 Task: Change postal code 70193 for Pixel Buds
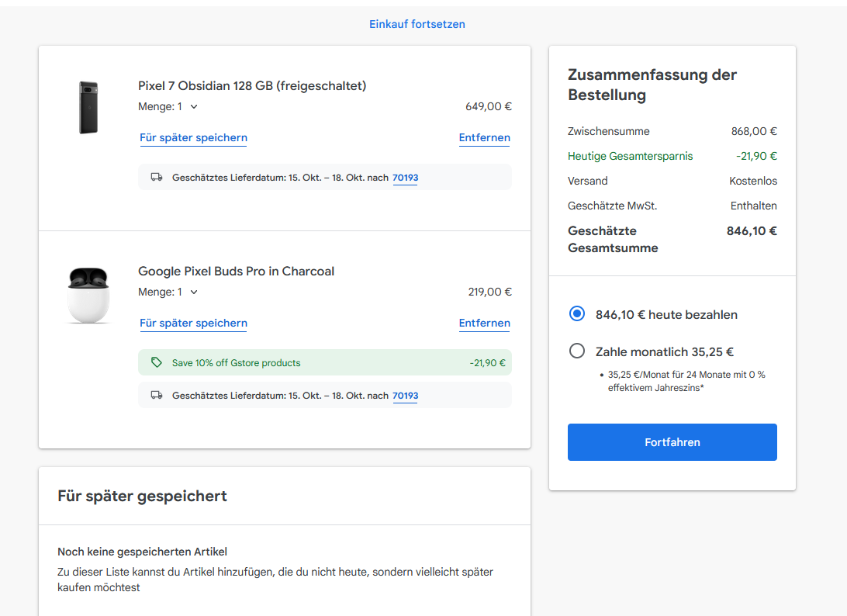click(405, 396)
